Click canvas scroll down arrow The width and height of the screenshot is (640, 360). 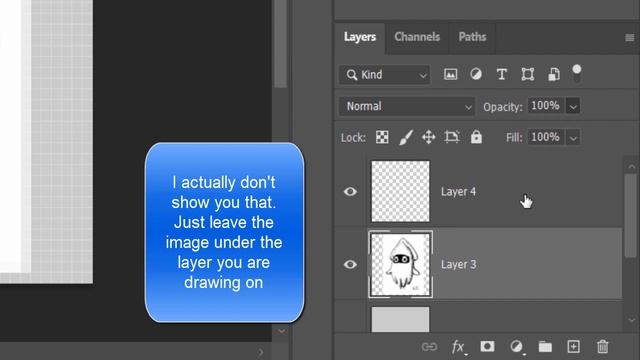click(x=281, y=331)
